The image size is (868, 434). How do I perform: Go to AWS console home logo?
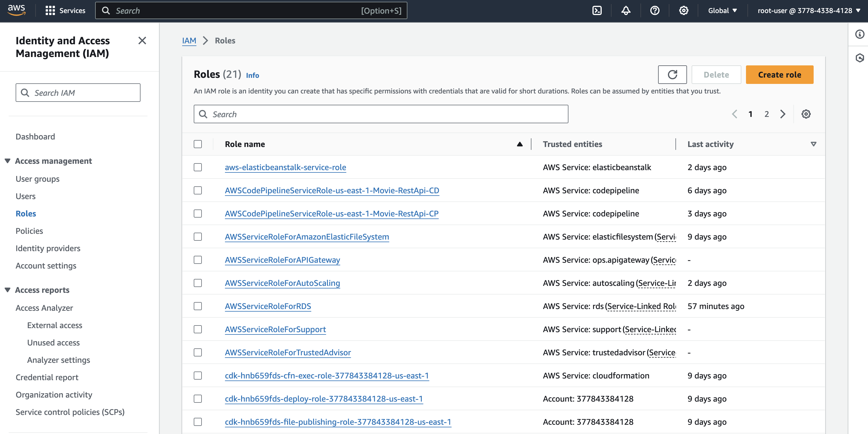point(16,10)
